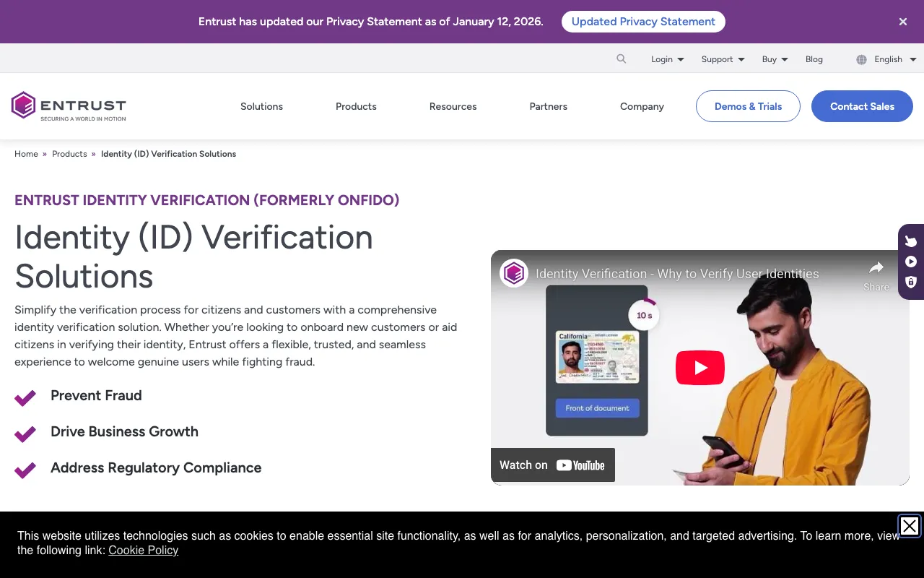
Task: Navigate to Products breadcrumb
Action: [x=69, y=154]
